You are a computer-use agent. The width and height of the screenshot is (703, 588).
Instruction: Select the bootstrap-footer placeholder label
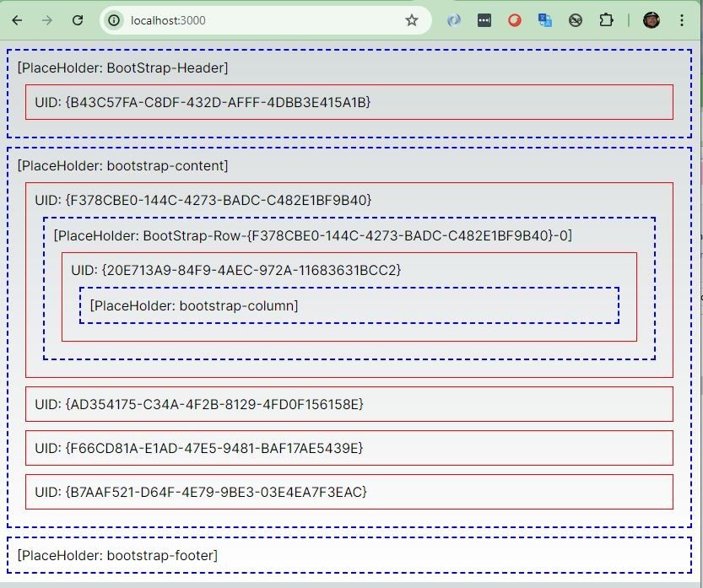pos(117,555)
